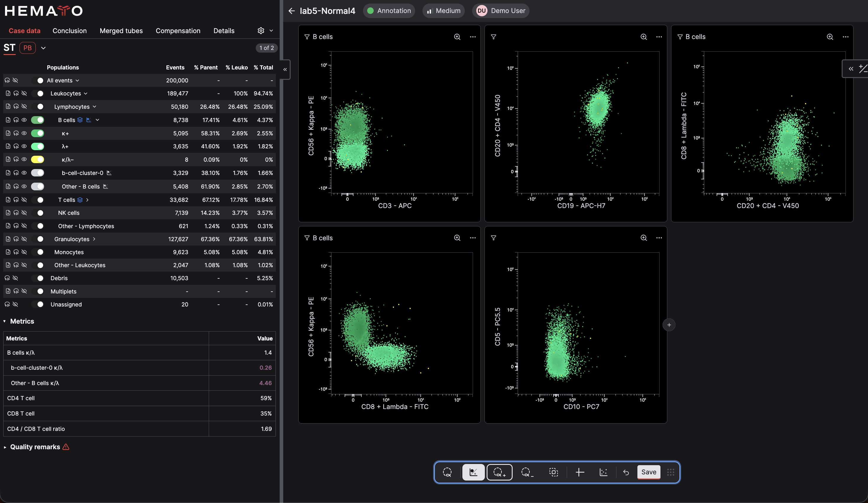Expand right side panel with double-chevron
868x503 pixels.
(851, 69)
